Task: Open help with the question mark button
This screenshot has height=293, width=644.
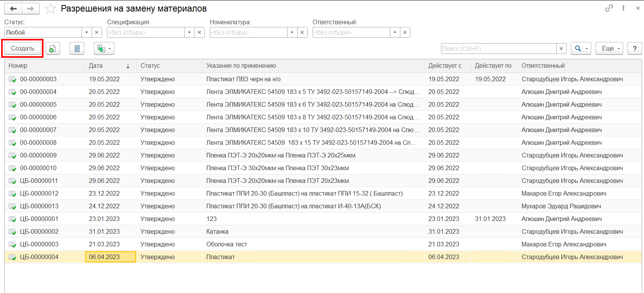Action: (x=635, y=49)
